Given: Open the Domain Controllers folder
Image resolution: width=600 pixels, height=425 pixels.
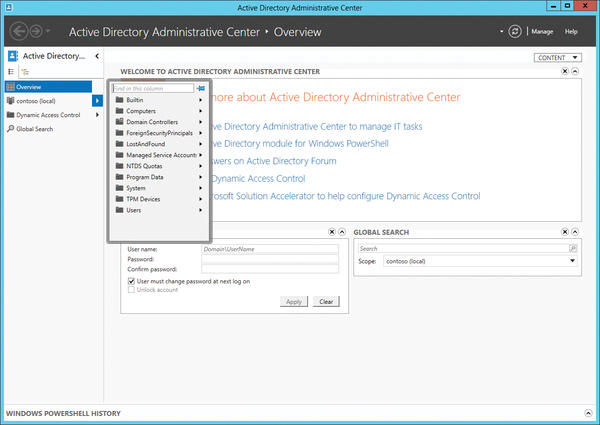Looking at the screenshot, I should pos(152,122).
